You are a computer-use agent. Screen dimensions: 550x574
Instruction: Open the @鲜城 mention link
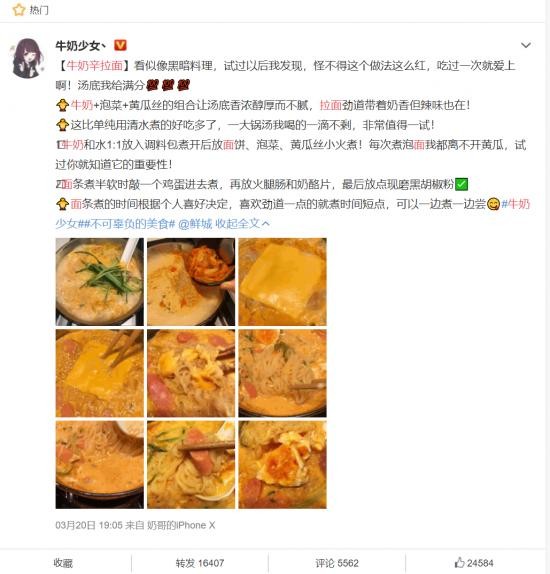[195, 224]
